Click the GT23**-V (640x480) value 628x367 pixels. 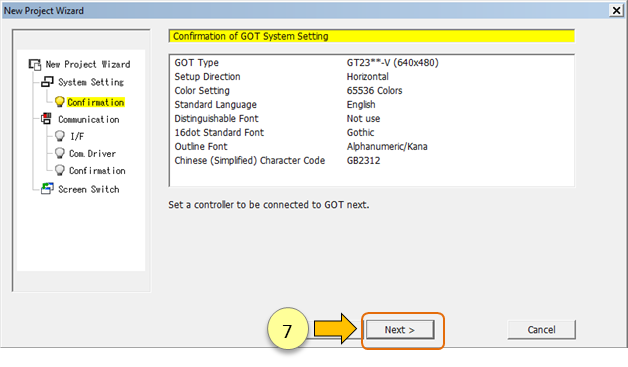(x=392, y=63)
